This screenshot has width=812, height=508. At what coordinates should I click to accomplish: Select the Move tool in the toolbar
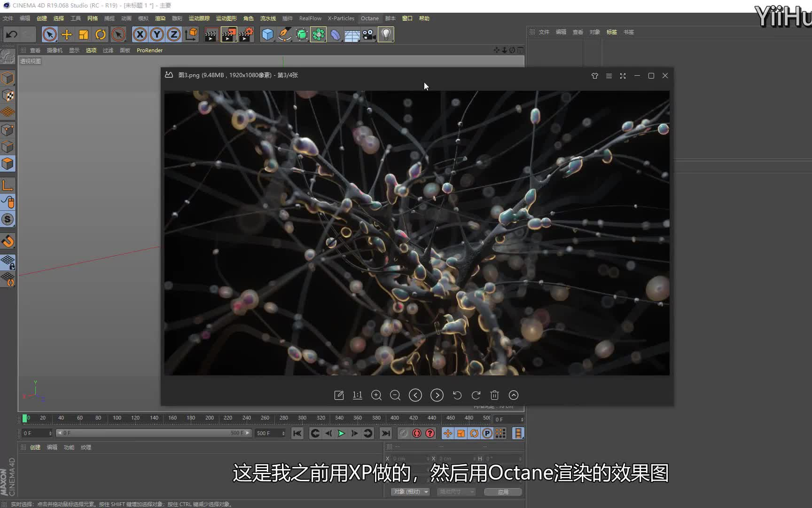coord(66,34)
